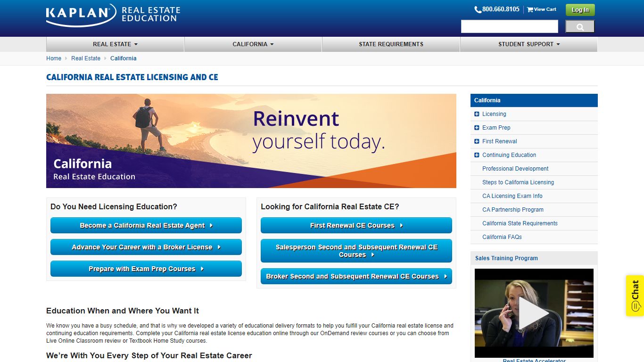Click Advance Your Career with a Broker License
Viewport: 644px width, 362px height.
click(146, 247)
